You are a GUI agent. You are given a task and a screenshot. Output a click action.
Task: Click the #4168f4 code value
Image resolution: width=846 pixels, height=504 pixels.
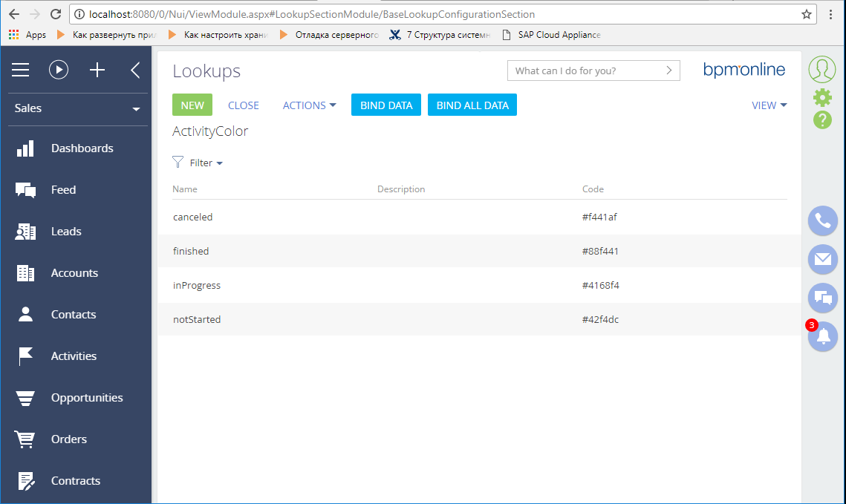click(x=600, y=285)
